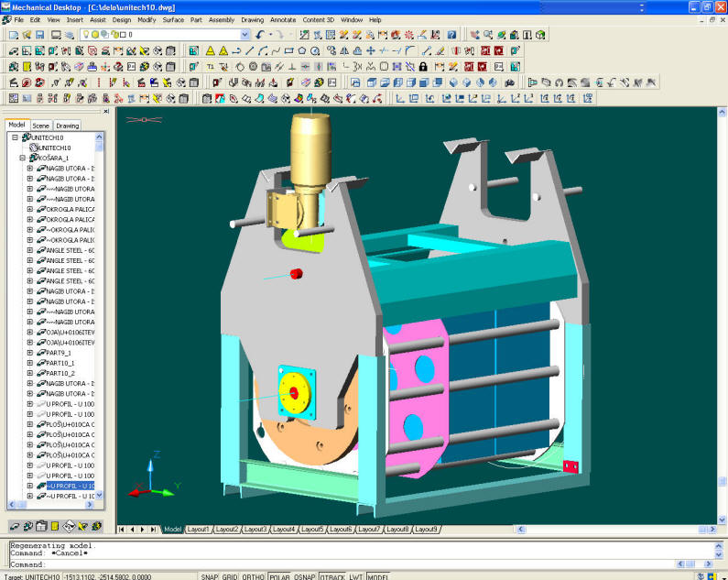Toggle SNAP mode in the status bar

click(x=210, y=576)
